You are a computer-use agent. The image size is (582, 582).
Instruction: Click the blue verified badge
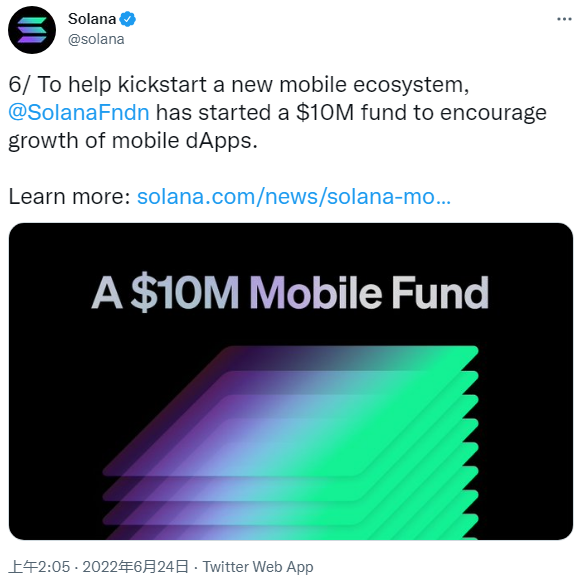point(128,19)
